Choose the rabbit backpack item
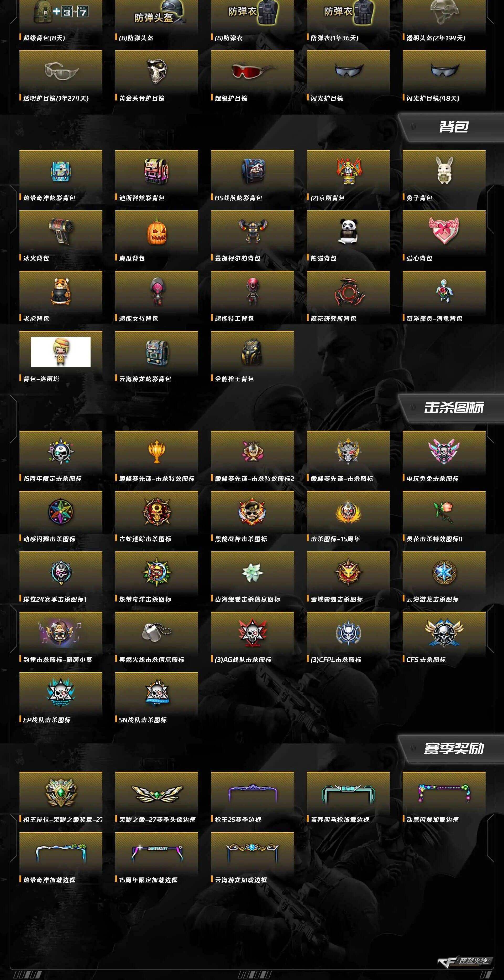The height and width of the screenshot is (980, 504). click(x=444, y=171)
